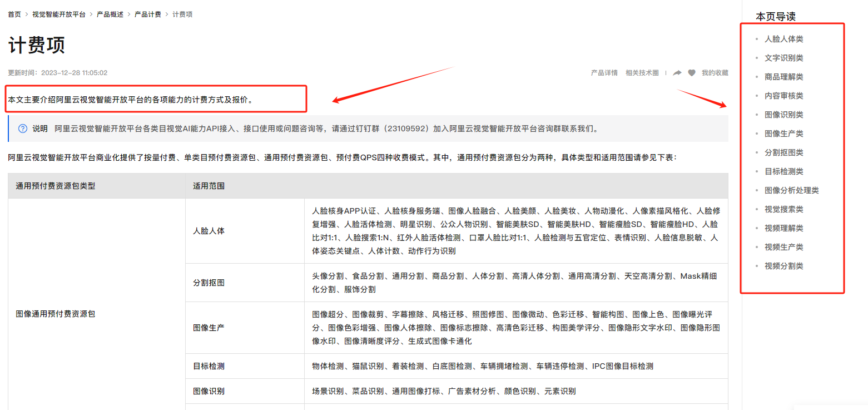Image resolution: width=868 pixels, height=410 pixels.
Task: Open 视觉智能开放平台 breadcrumb link
Action: tap(59, 14)
